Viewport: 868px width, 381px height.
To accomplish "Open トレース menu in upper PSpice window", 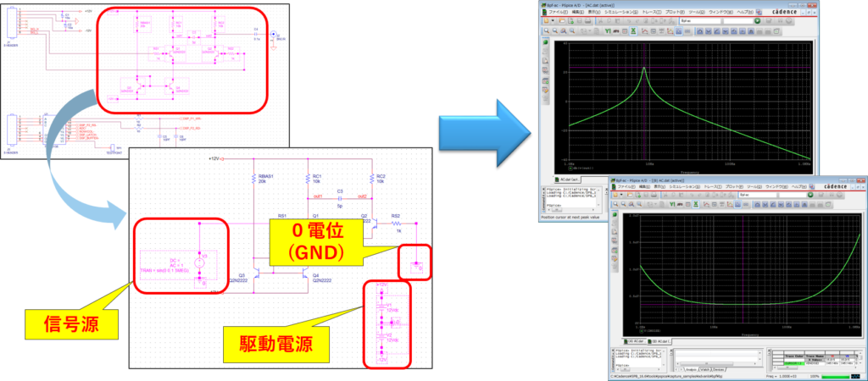I will coord(652,12).
